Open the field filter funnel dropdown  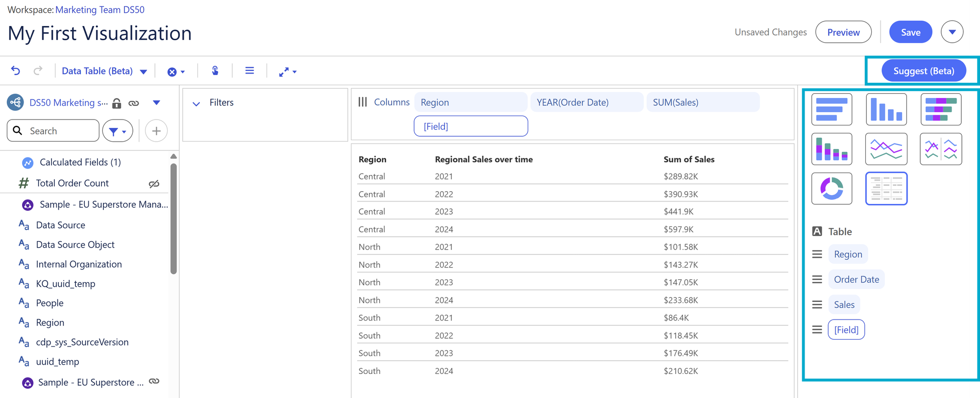pyautogui.click(x=118, y=131)
